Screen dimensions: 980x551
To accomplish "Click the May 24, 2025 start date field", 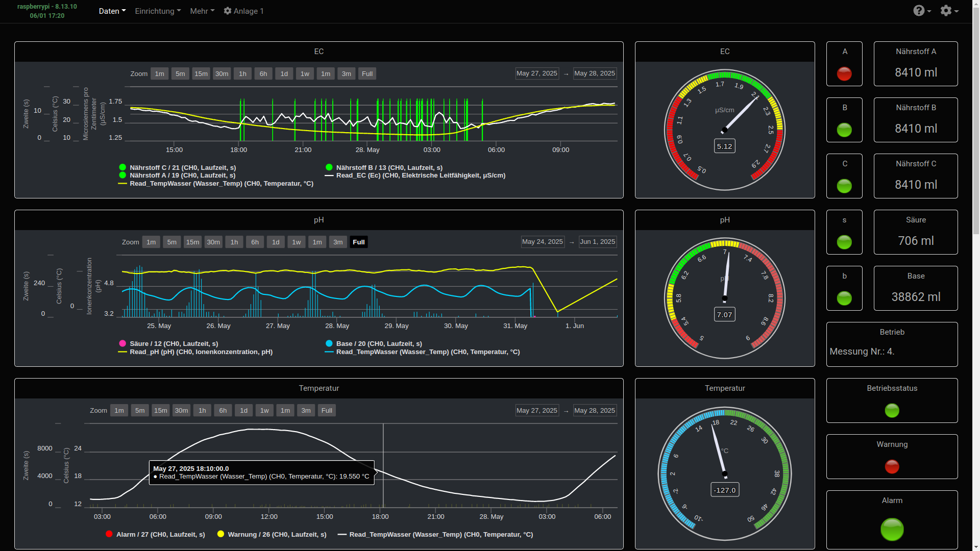I will click(542, 242).
